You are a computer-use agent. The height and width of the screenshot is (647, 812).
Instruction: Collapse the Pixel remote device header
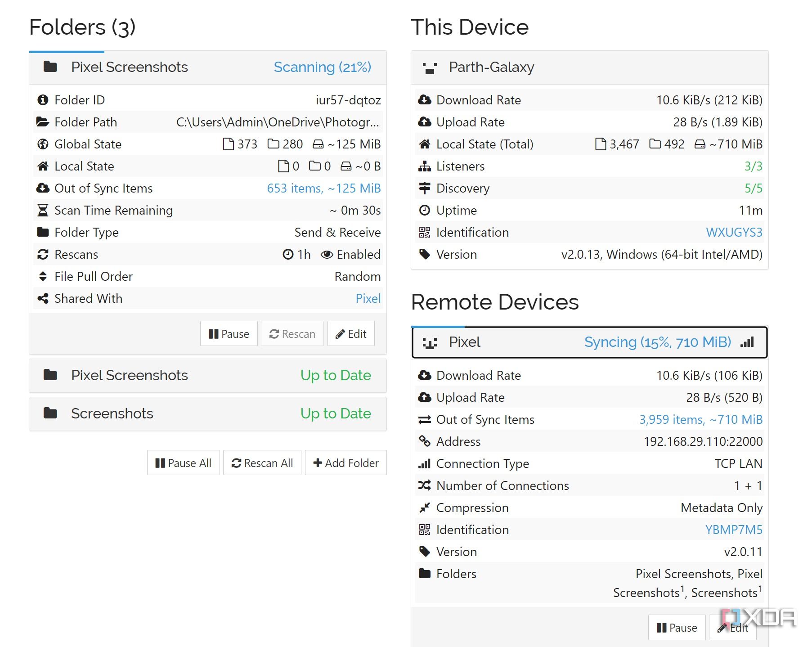[x=589, y=342]
